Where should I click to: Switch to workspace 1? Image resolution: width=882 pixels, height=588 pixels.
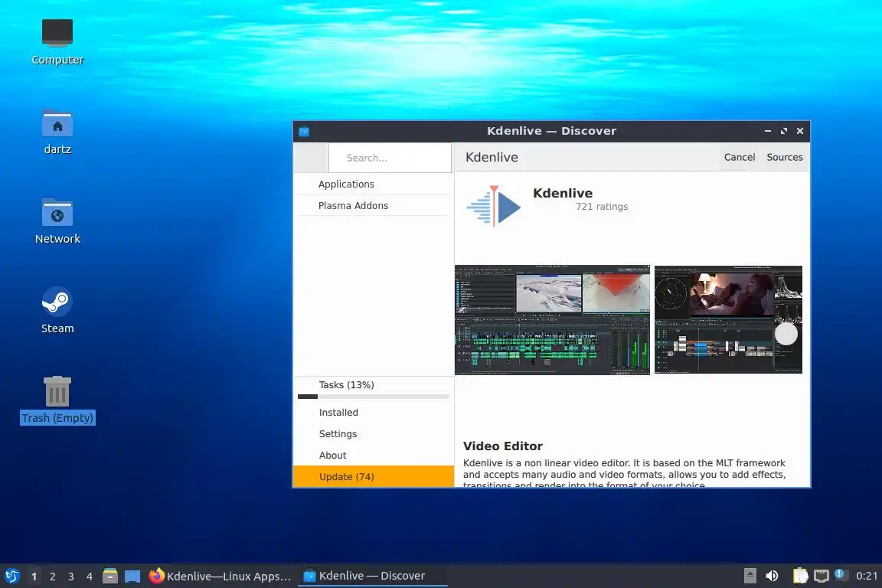pyautogui.click(x=34, y=577)
